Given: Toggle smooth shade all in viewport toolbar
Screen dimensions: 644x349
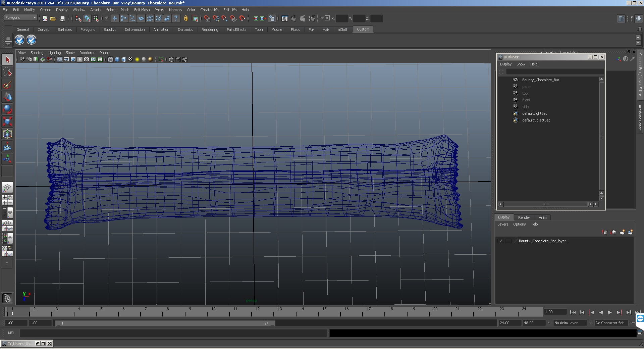Looking at the screenshot, I should pyautogui.click(x=117, y=59).
